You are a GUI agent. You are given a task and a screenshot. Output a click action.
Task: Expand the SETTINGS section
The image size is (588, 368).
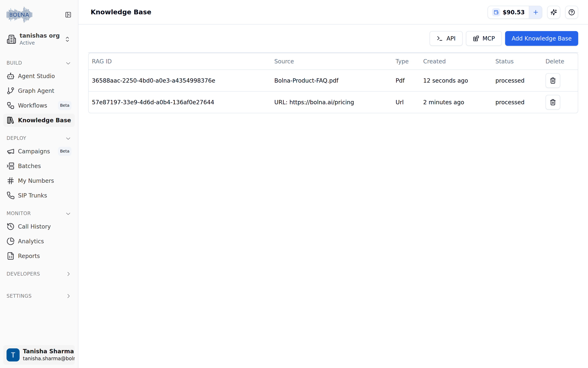click(x=39, y=296)
